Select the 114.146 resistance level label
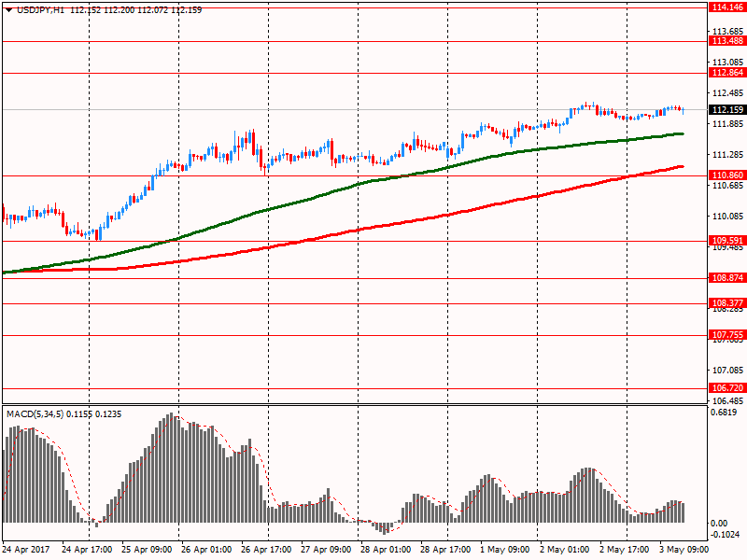The image size is (747, 560). click(727, 7)
